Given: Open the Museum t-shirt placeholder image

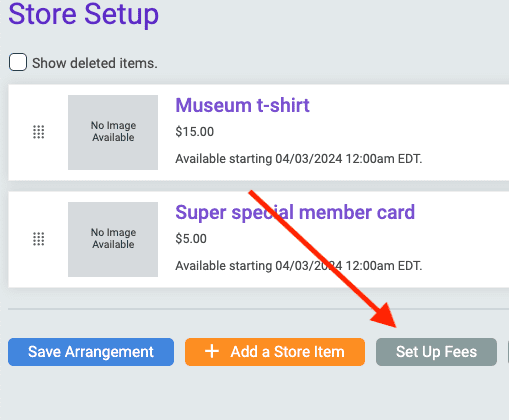Looking at the screenshot, I should [113, 132].
